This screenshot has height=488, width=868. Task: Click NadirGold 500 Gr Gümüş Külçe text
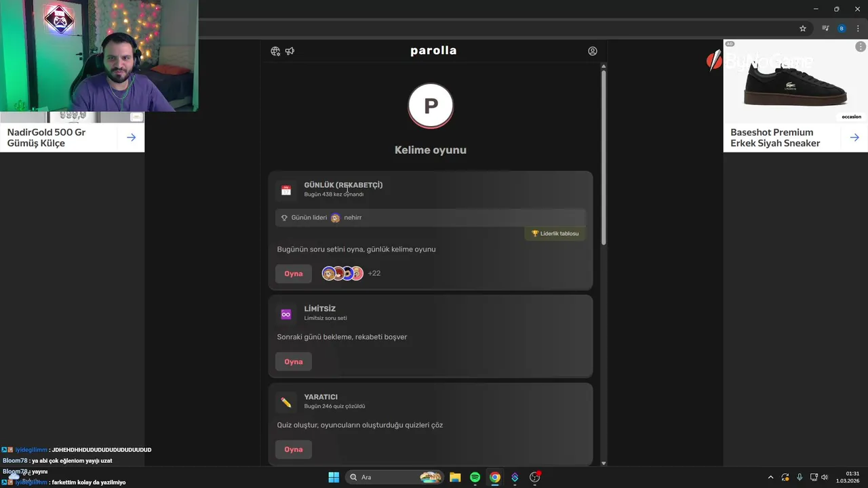click(x=46, y=138)
